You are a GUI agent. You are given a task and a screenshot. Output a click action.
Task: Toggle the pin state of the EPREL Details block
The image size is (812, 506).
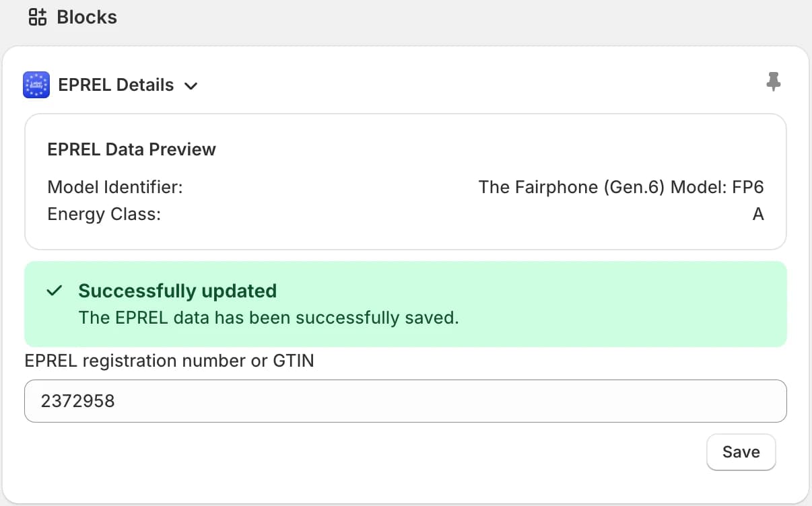(x=773, y=82)
